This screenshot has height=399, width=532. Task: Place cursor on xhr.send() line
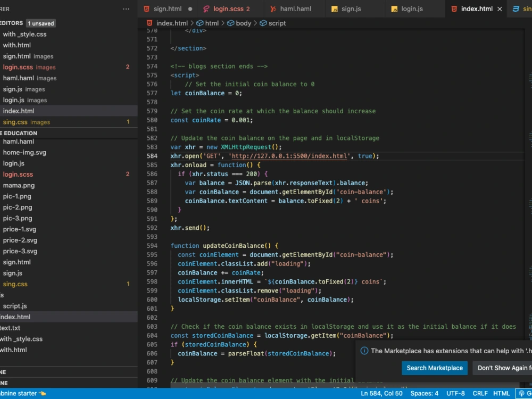[190, 228]
